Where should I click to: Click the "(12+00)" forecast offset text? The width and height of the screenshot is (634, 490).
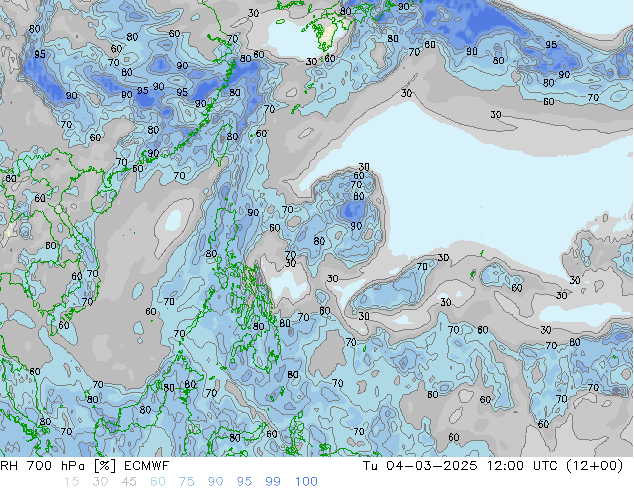pos(594,466)
